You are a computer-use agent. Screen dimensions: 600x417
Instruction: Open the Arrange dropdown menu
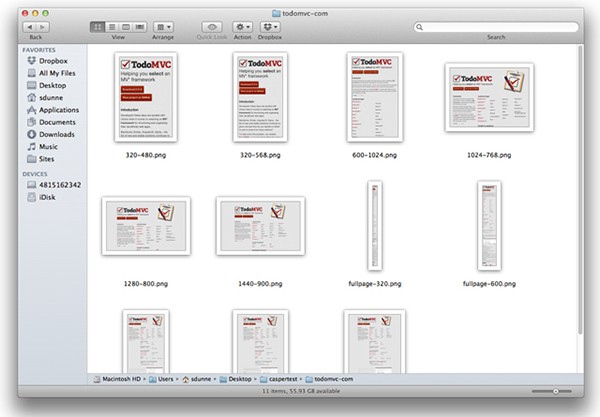point(164,26)
